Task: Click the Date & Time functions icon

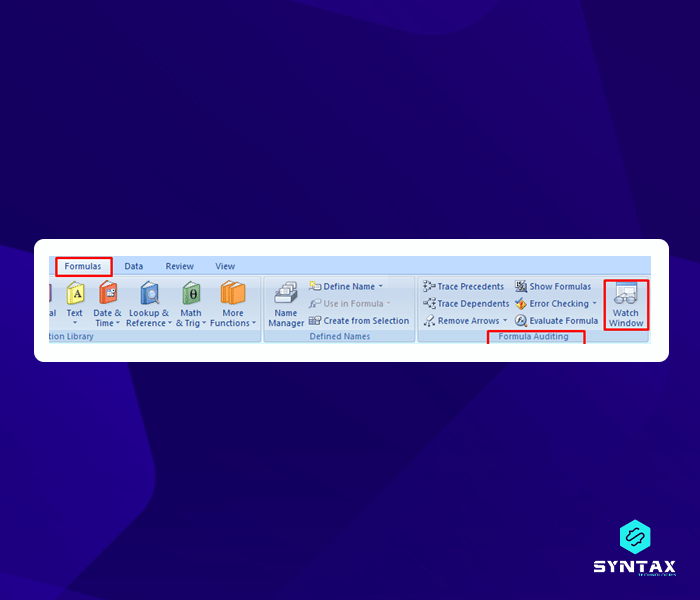Action: 108,293
